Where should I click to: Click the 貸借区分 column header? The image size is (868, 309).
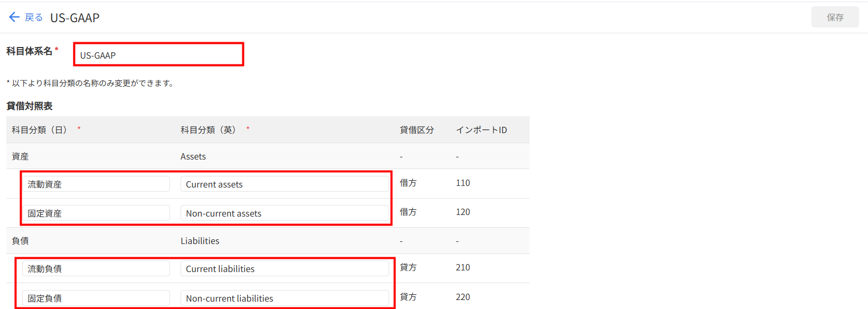pyautogui.click(x=417, y=130)
